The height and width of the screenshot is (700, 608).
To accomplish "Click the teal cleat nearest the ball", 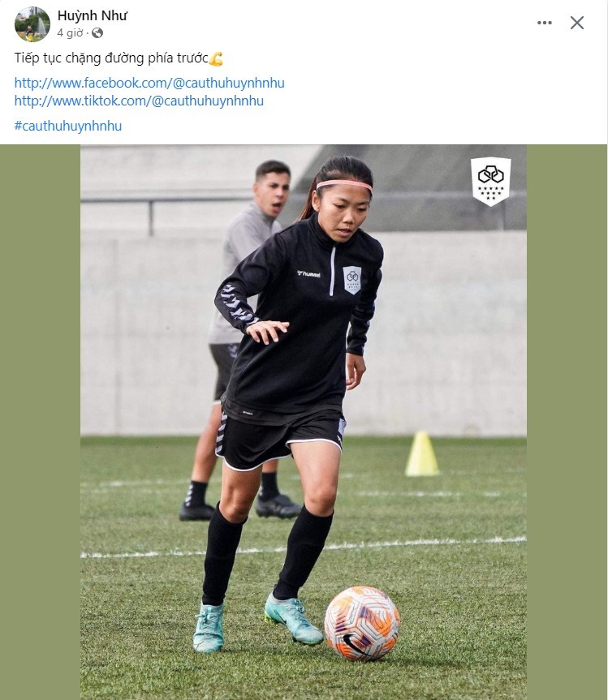I will [293, 619].
